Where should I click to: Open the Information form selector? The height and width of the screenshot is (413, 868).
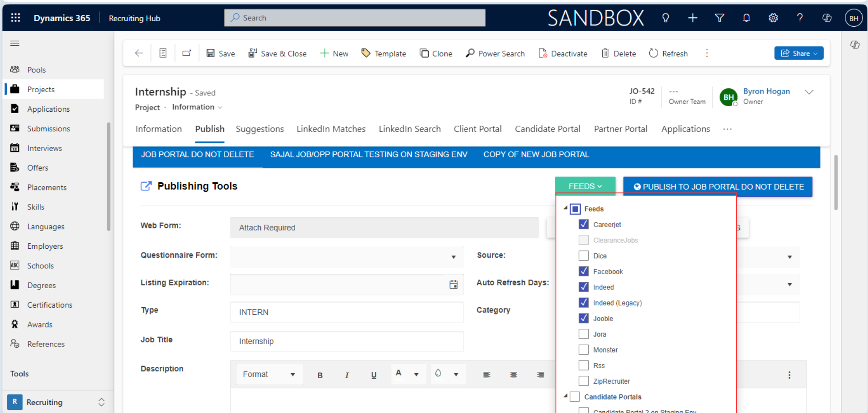(197, 107)
